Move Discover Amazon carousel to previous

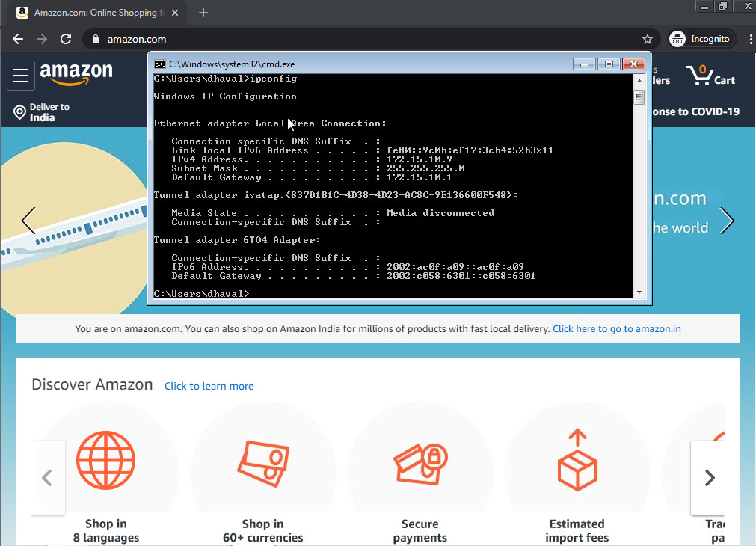coord(48,478)
